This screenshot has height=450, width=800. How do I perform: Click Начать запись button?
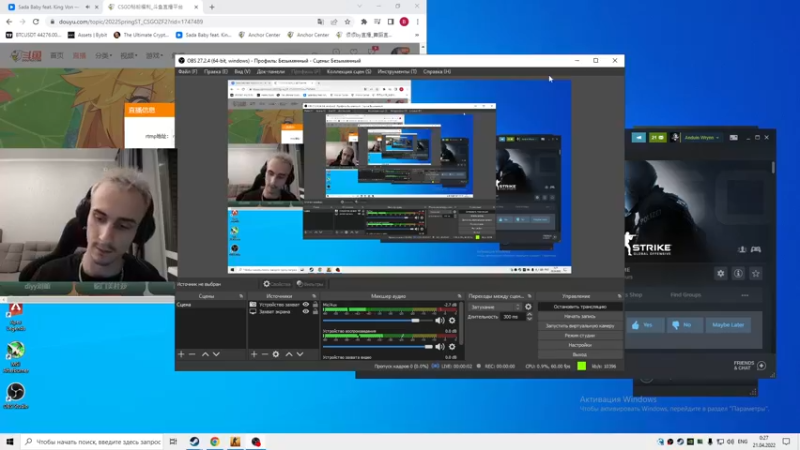click(580, 316)
